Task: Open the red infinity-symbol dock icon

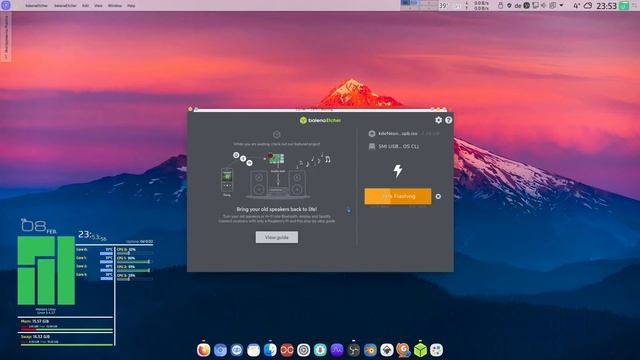Action: [x=287, y=350]
